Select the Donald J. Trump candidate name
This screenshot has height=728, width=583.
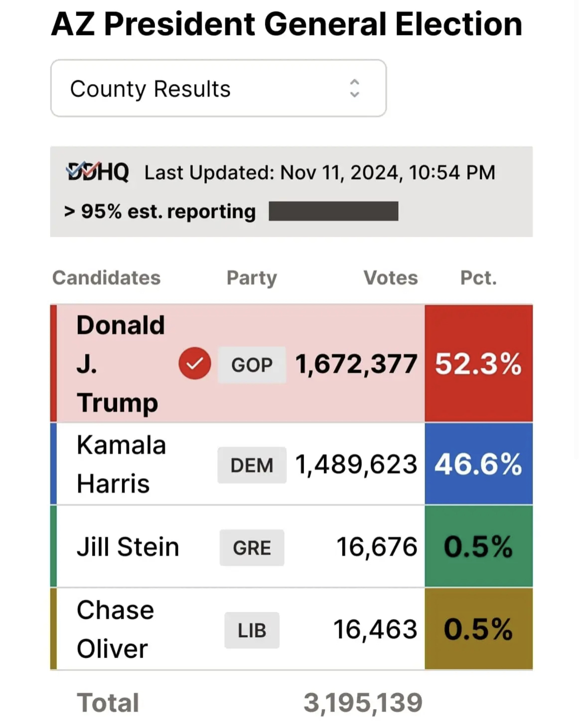[120, 363]
